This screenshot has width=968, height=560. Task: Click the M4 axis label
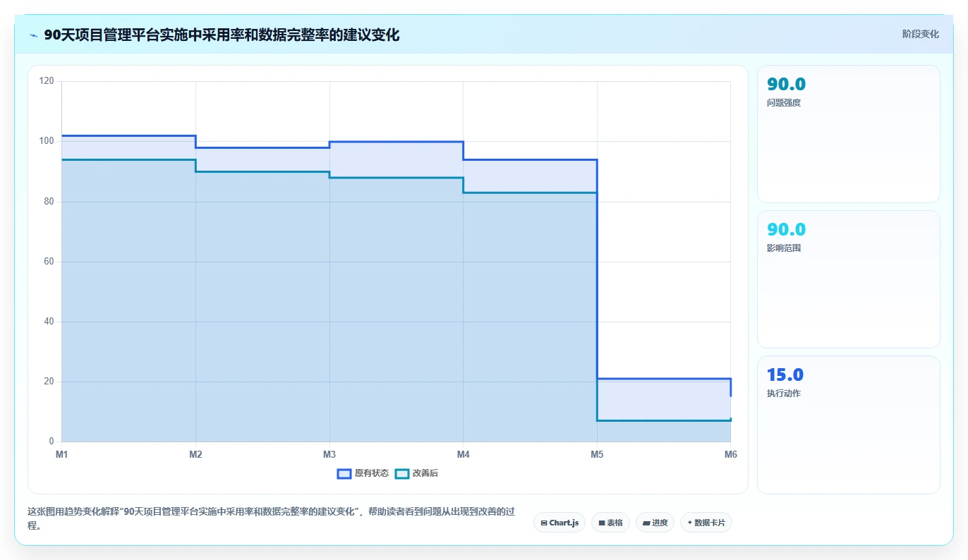pos(463,454)
